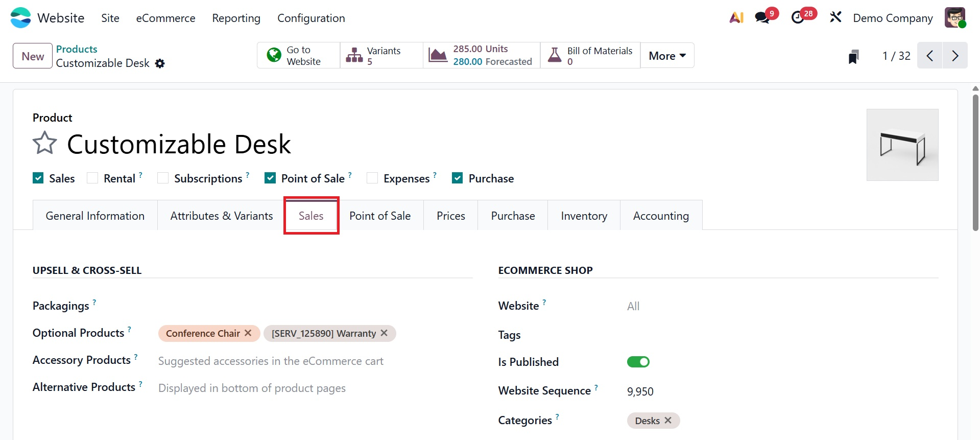Screen dimensions: 980x440
Task: Open the messages chat icon
Action: [762, 18]
